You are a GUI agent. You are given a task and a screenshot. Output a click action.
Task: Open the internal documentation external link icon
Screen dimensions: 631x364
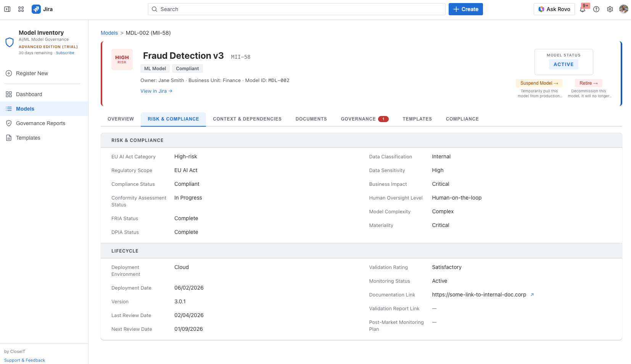532,295
